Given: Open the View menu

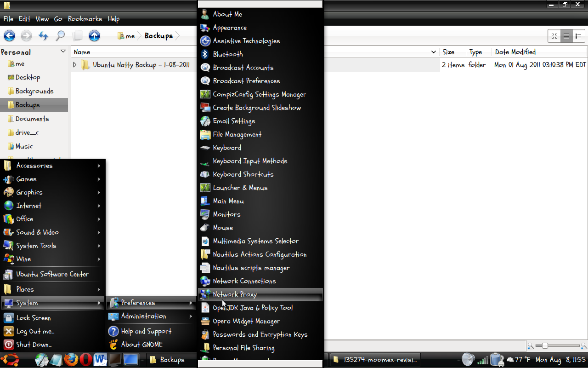Looking at the screenshot, I should point(42,19).
